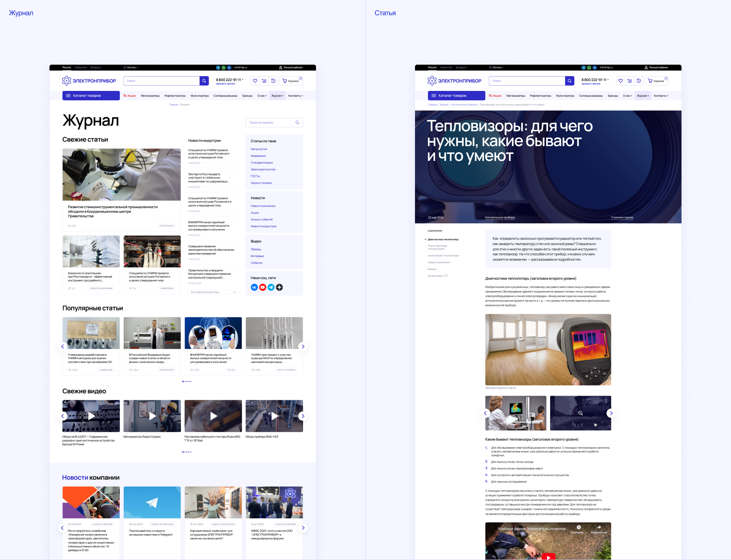Viewport: 731px width, 560px height.
Task: Click the VK icon in Статья frame top bar
Action: click(x=595, y=67)
